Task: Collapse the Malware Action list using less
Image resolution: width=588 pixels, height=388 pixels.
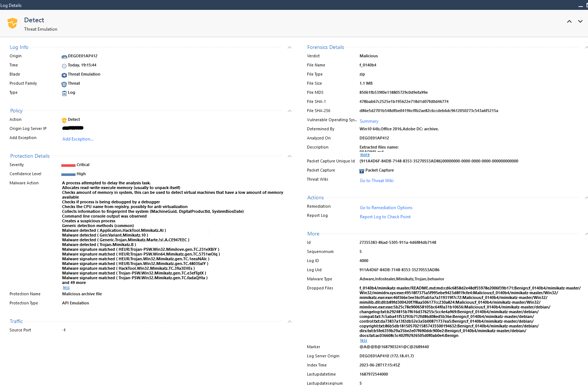Action: (66, 287)
